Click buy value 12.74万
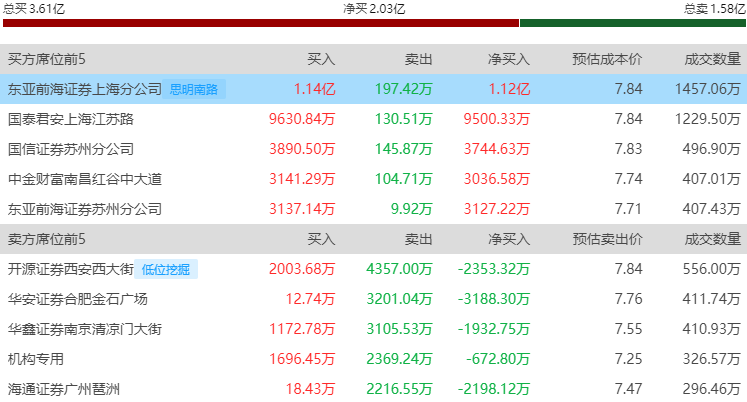This screenshot has height=402, width=747. pyautogui.click(x=310, y=299)
